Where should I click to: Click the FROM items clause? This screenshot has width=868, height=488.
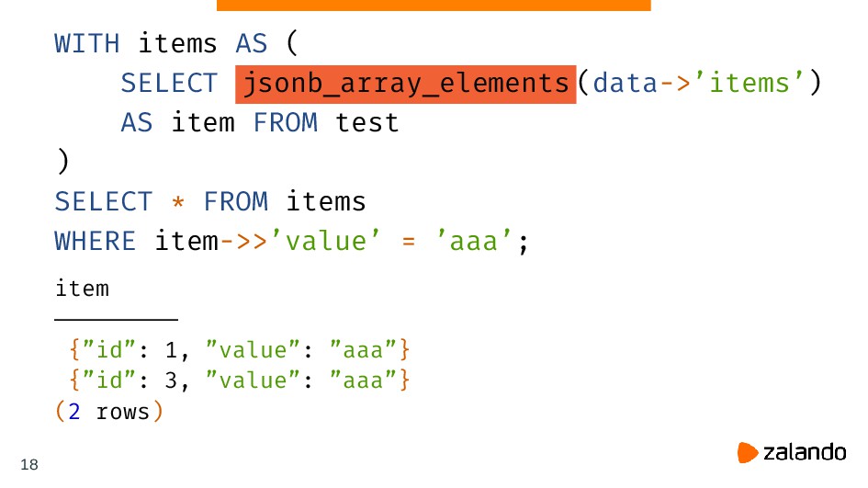(x=285, y=201)
